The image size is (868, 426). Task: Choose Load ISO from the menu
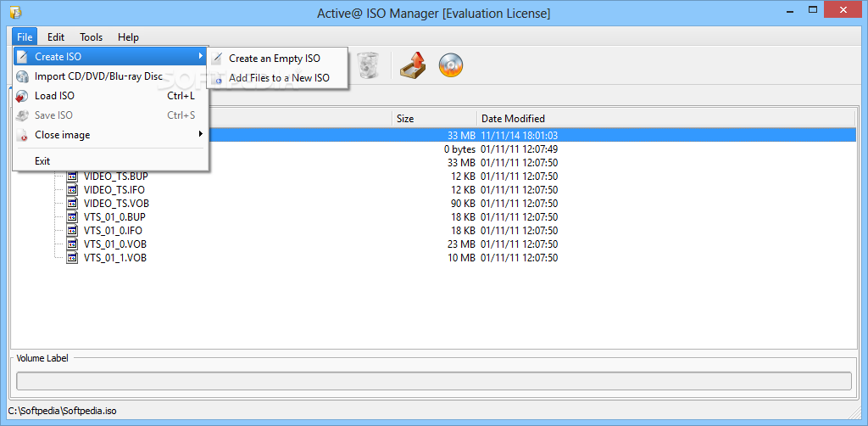(x=111, y=96)
